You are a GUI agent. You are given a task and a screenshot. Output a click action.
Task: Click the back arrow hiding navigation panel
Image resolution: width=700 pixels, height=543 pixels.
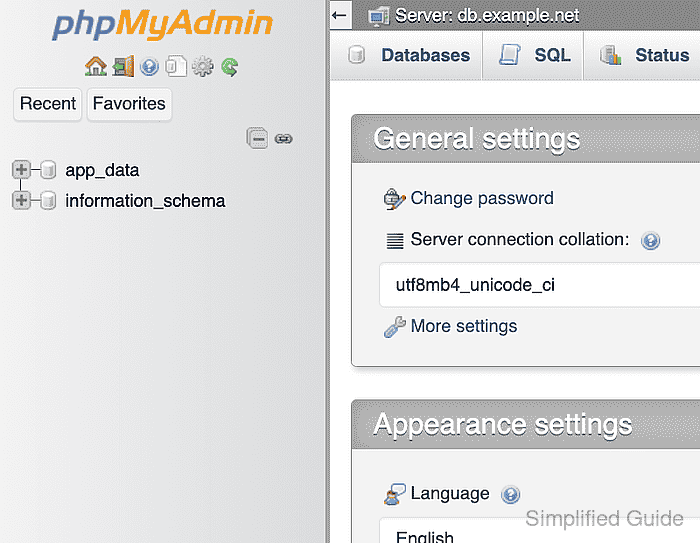tap(340, 16)
